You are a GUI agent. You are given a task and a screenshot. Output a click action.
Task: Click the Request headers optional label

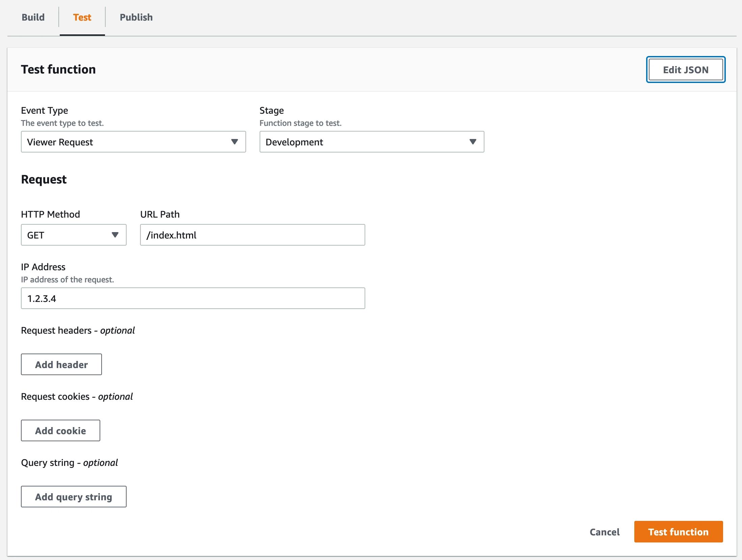[78, 330]
